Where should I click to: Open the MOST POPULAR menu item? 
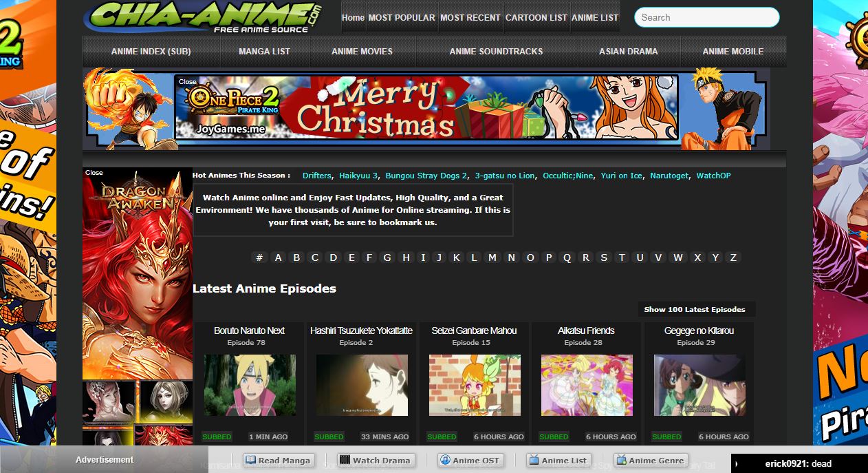[402, 17]
